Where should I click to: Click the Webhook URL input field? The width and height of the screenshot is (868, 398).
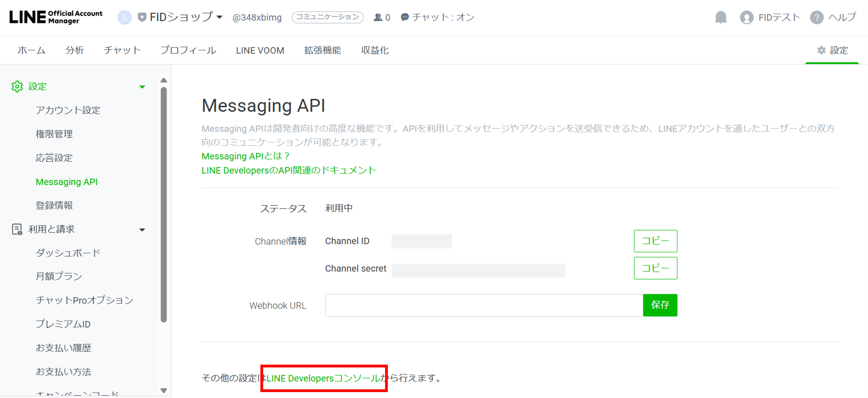(x=484, y=305)
